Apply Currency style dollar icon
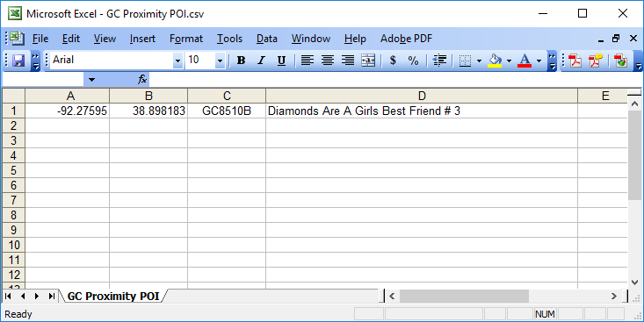 393,61
